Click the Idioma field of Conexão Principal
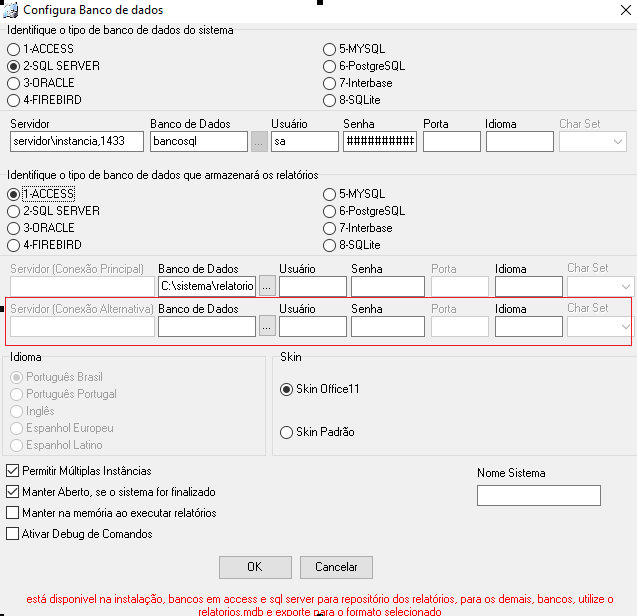Screen dimensions: 637x616 (529, 286)
